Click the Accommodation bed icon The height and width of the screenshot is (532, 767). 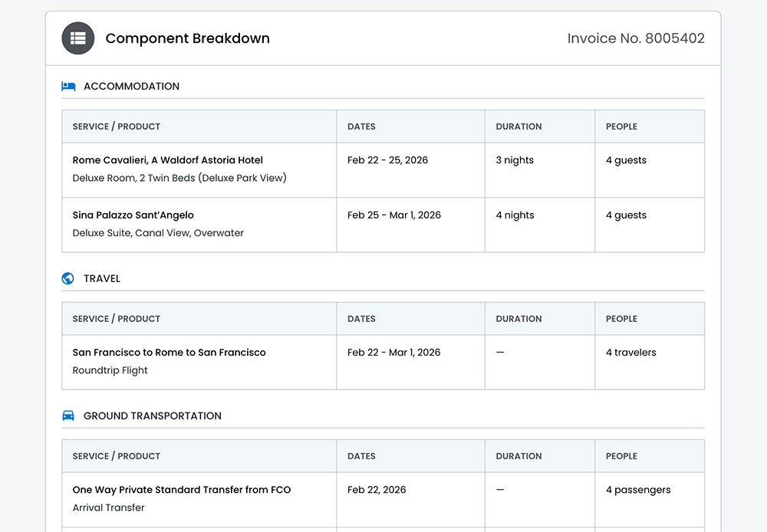[x=68, y=87]
